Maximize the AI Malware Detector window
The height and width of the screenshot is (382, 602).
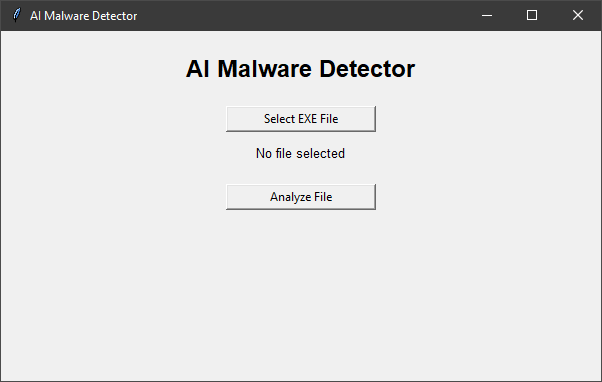[532, 15]
